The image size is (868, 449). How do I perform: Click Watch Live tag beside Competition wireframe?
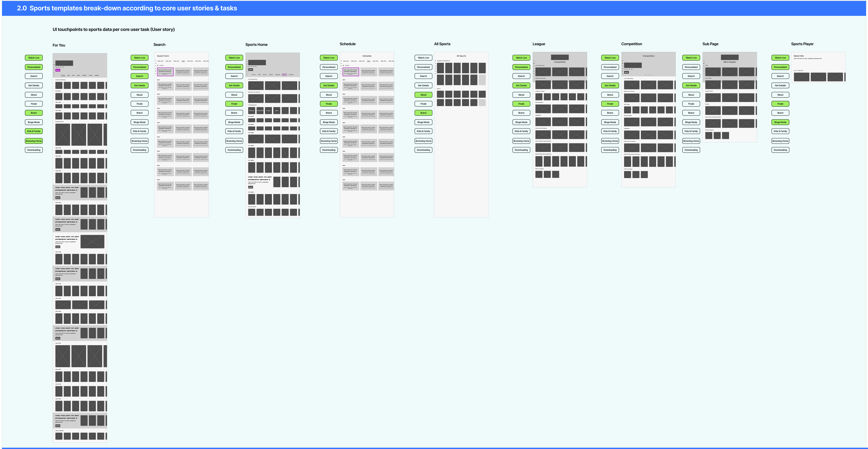pos(610,58)
